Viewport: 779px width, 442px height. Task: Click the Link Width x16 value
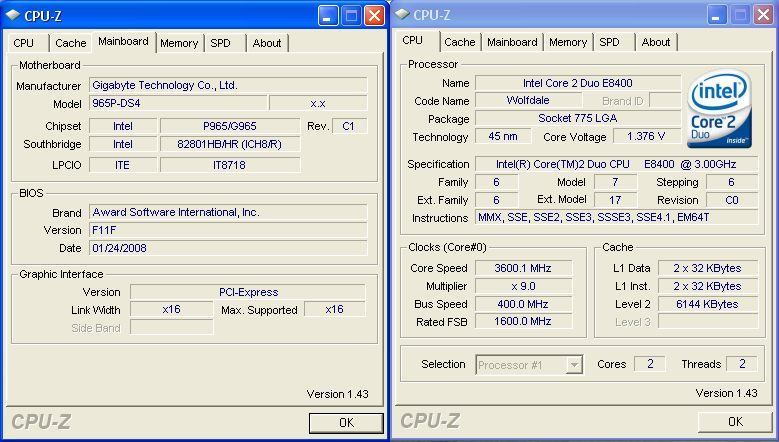(x=171, y=309)
